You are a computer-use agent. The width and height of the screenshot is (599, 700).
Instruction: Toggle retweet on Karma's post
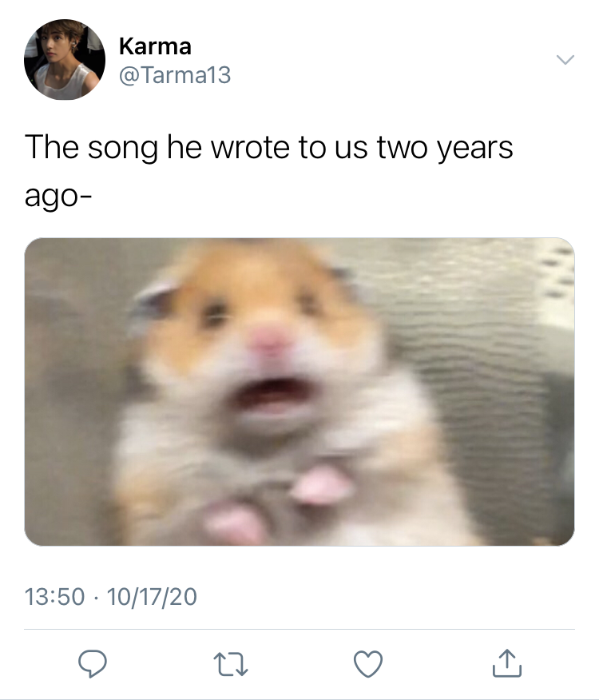[x=230, y=664]
